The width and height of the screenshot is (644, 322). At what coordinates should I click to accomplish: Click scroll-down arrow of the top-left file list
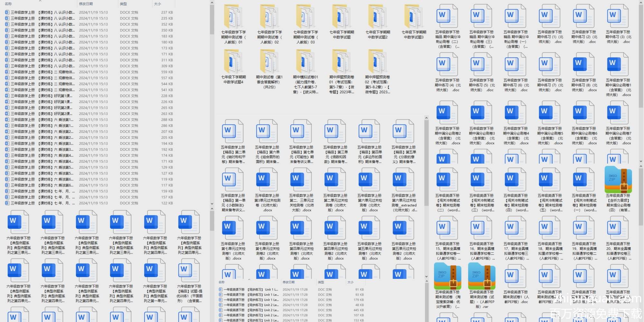click(x=212, y=204)
